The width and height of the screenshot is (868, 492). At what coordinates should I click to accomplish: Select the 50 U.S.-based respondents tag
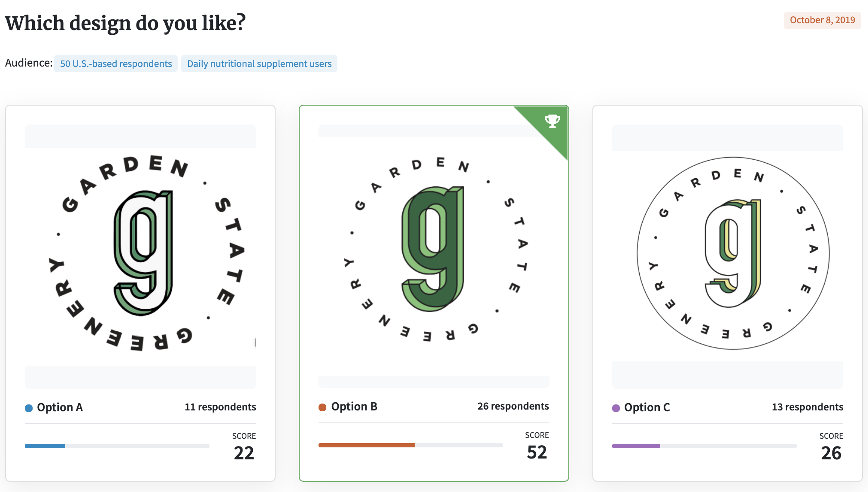(116, 64)
